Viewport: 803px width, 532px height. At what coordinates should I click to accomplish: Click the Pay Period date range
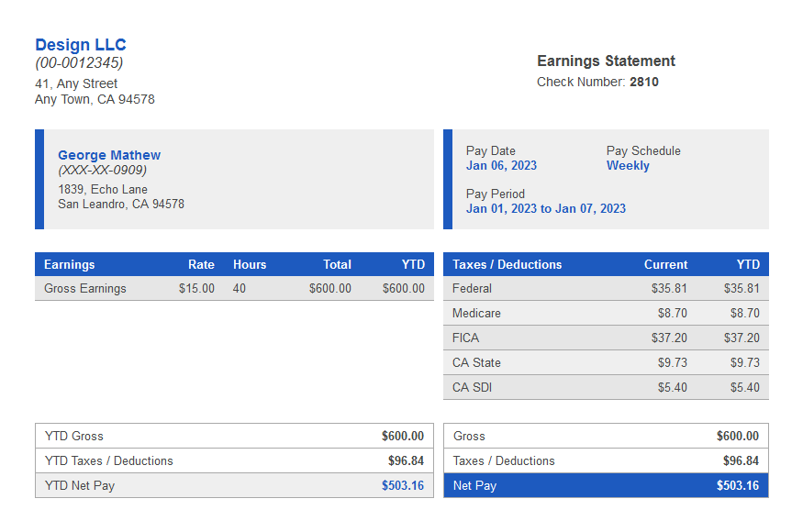[x=546, y=208]
